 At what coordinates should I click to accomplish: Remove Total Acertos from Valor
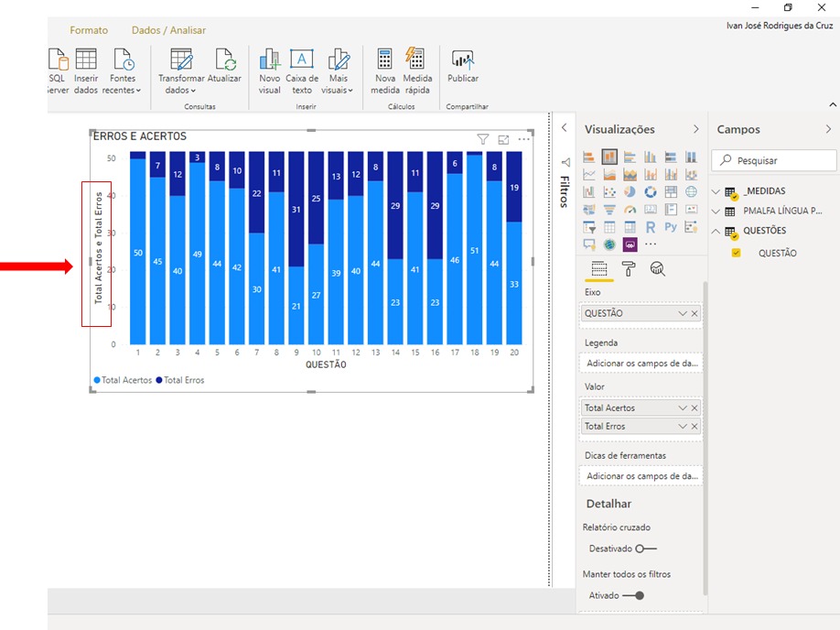point(695,408)
